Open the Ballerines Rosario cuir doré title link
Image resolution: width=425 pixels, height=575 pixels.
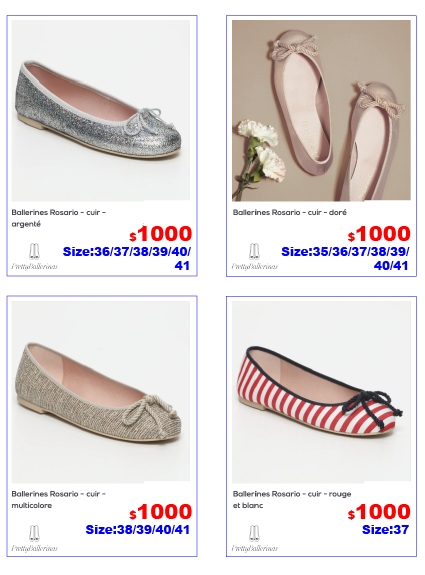tap(290, 212)
